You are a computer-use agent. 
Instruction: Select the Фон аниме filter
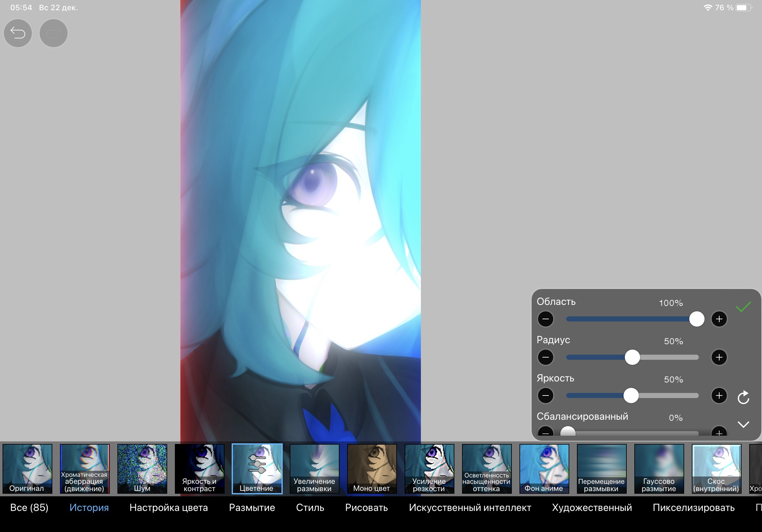pyautogui.click(x=544, y=469)
